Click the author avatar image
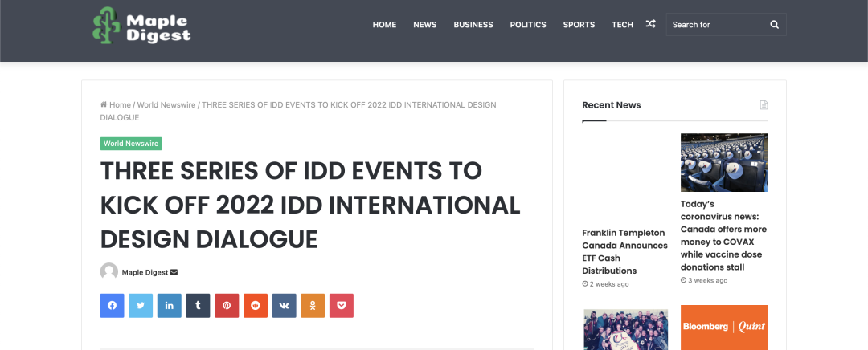 [x=109, y=271]
